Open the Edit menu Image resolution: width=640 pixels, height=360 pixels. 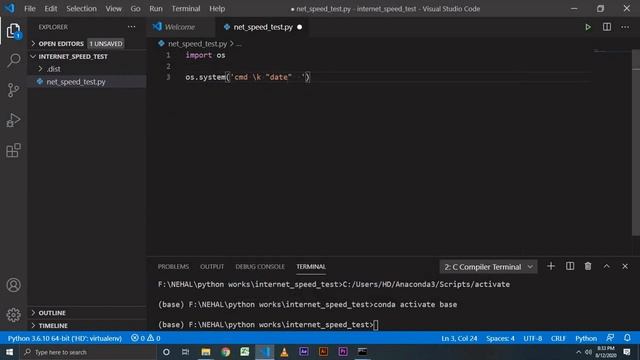point(51,9)
